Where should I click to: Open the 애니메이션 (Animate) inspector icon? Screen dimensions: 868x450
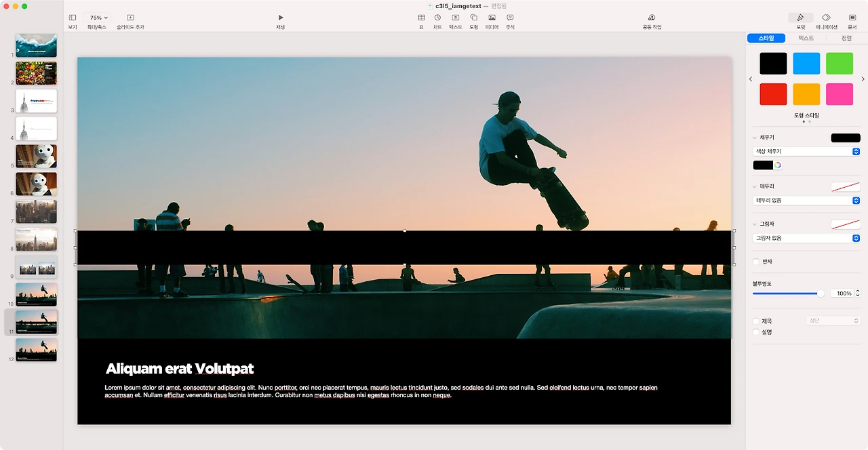pyautogui.click(x=826, y=18)
